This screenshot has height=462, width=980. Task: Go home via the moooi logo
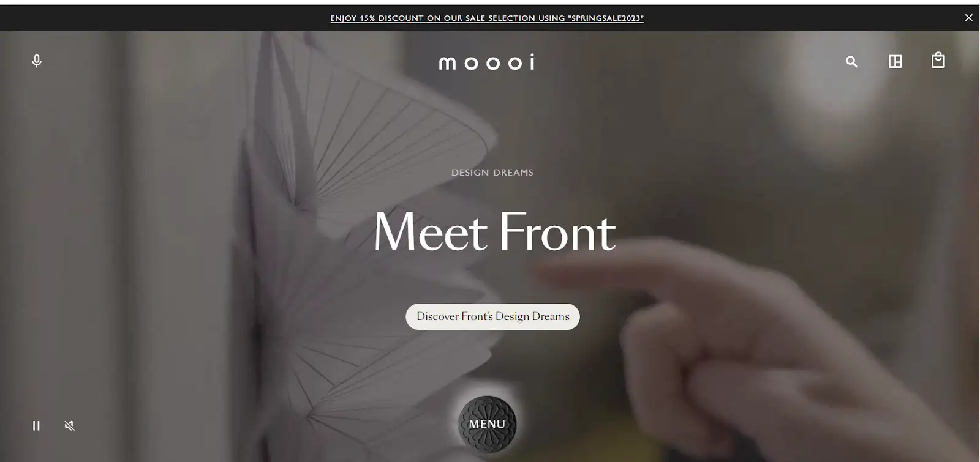[487, 62]
